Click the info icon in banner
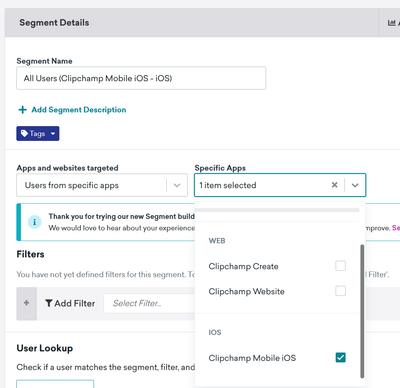The height and width of the screenshot is (388, 400). coord(34,222)
